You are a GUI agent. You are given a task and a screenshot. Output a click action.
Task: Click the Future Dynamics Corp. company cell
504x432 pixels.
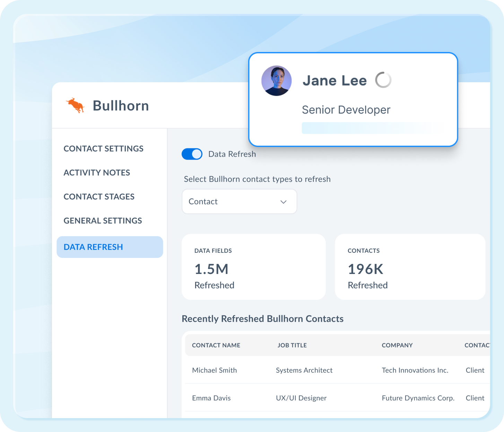[418, 398]
